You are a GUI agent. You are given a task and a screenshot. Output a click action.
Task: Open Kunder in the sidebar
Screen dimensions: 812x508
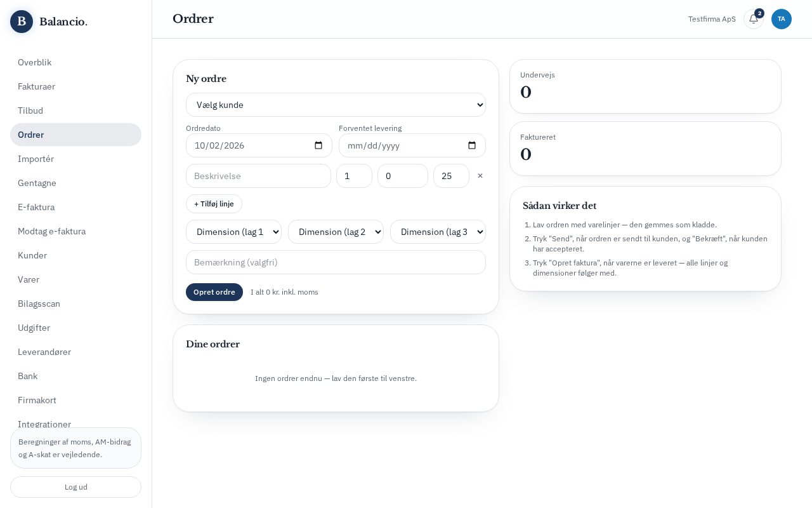pos(75,255)
